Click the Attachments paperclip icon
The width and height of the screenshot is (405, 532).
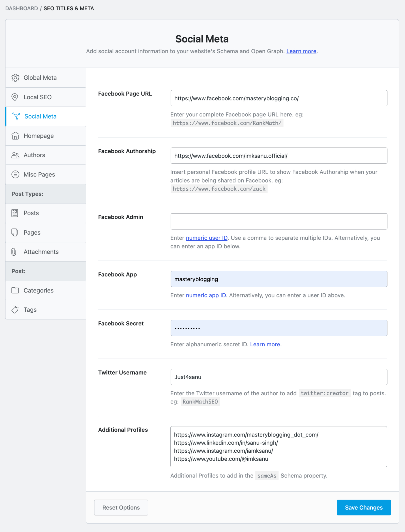pyautogui.click(x=14, y=252)
